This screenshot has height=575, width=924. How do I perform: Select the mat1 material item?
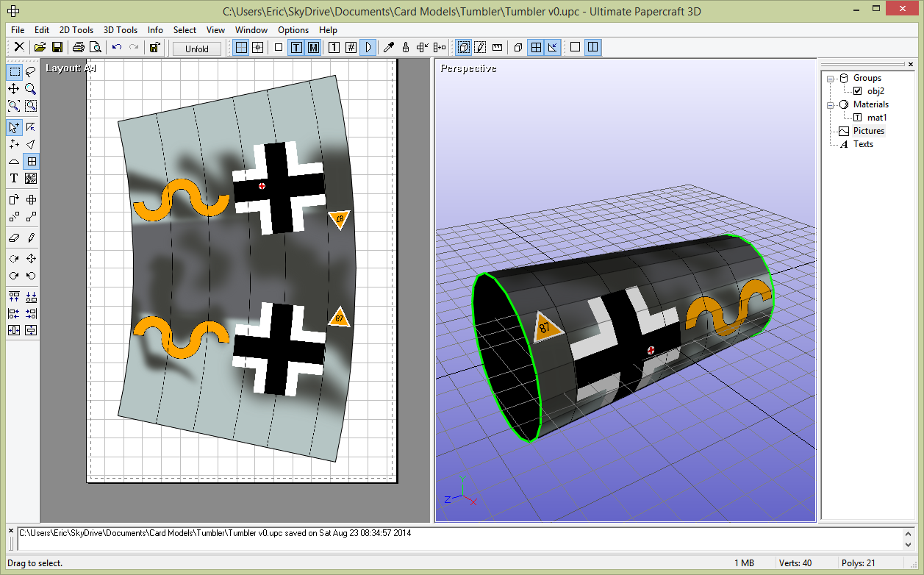pos(876,118)
